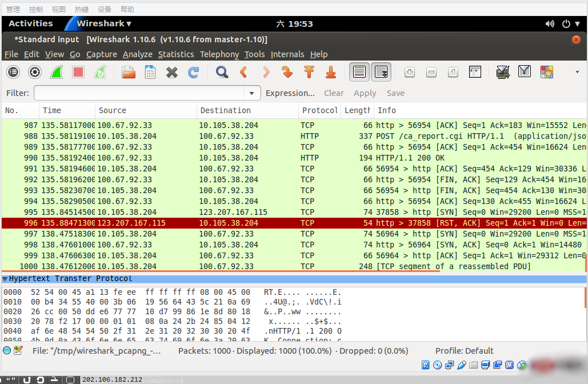Open the Statistics menu

click(x=175, y=54)
